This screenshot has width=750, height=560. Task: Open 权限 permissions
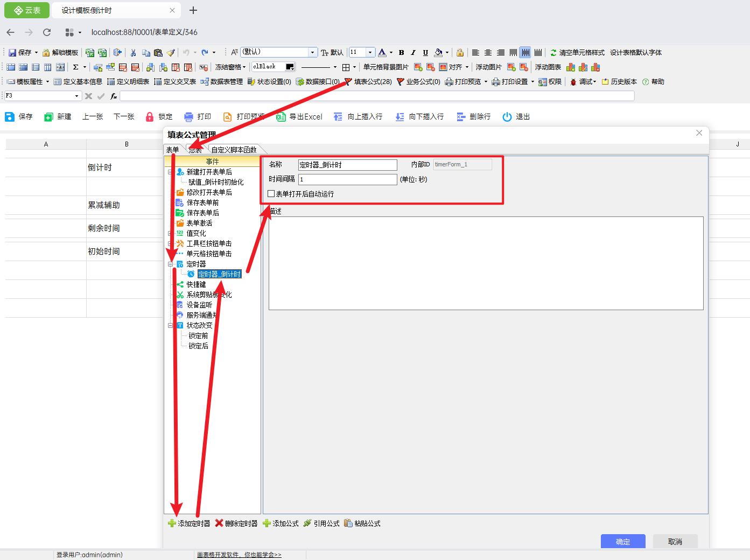[550, 82]
